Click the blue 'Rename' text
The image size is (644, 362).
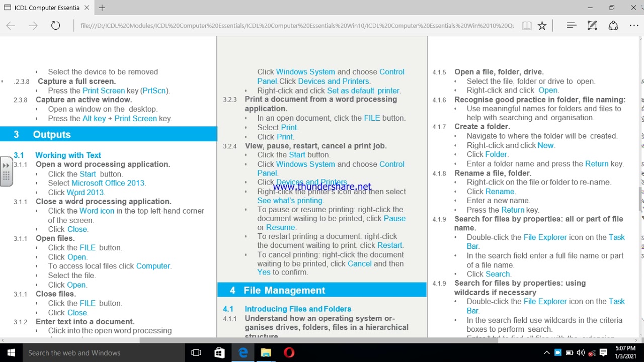[x=500, y=192]
